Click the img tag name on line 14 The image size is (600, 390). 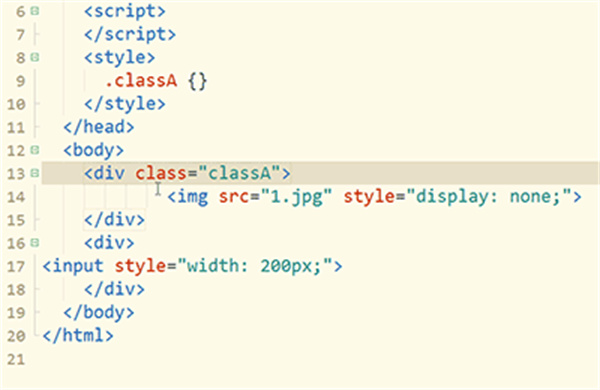193,197
